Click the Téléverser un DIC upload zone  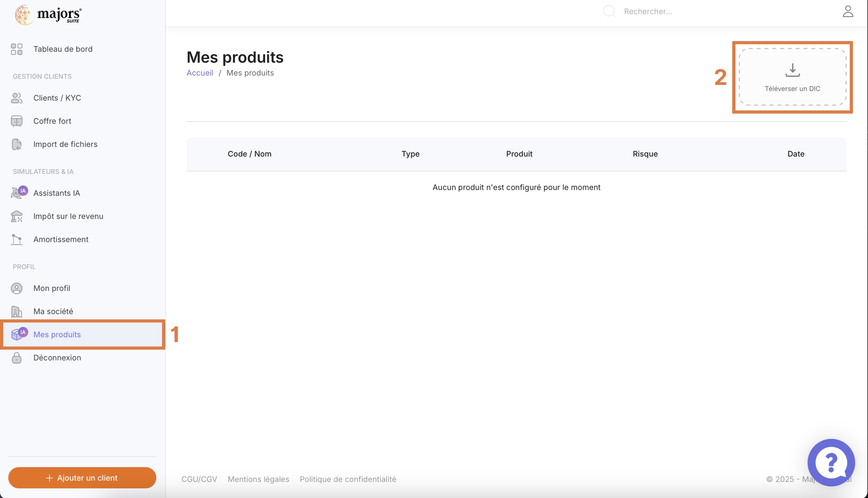(x=792, y=77)
